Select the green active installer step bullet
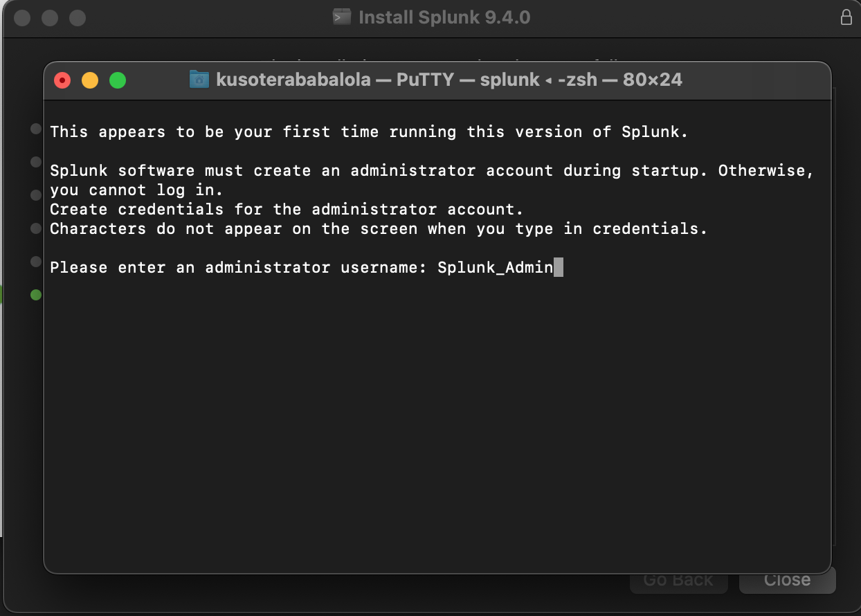This screenshot has width=861, height=616. (x=35, y=296)
